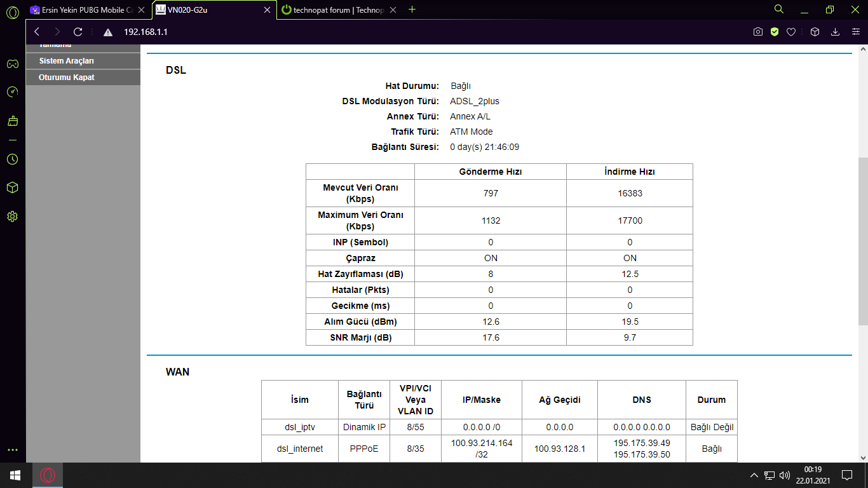
Task: Open the volume speaker tray icon
Action: pyautogui.click(x=785, y=475)
